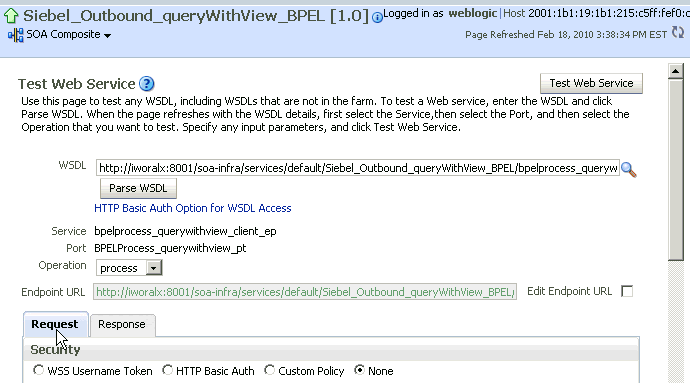690x383 pixels.
Task: Select the None security option
Action: [360, 370]
